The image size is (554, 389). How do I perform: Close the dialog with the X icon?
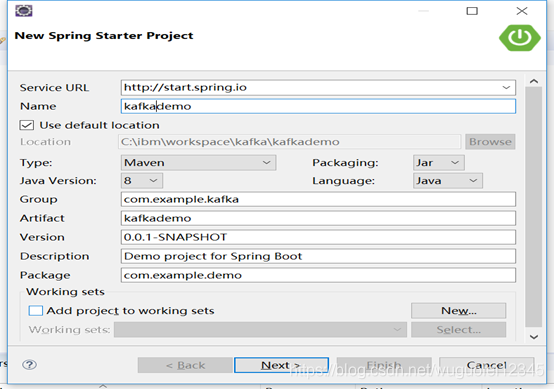coord(522,11)
